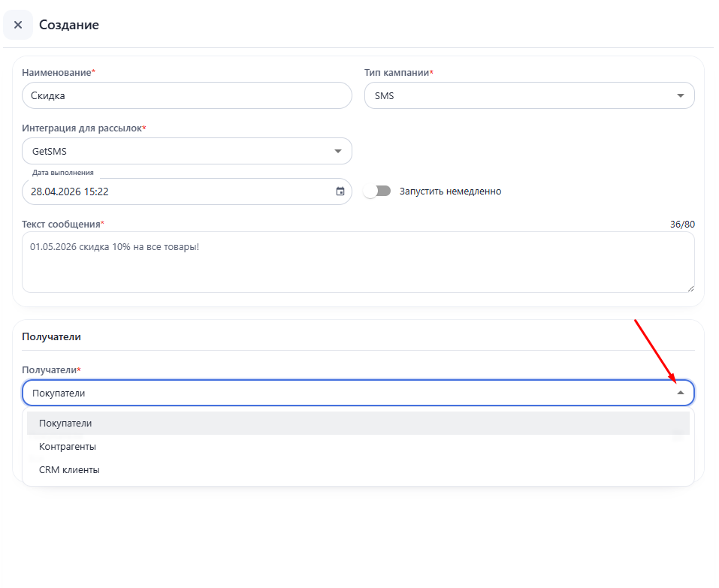Choose Контрагенты in the recipients list
This screenshot has width=719, height=588.
tap(68, 447)
